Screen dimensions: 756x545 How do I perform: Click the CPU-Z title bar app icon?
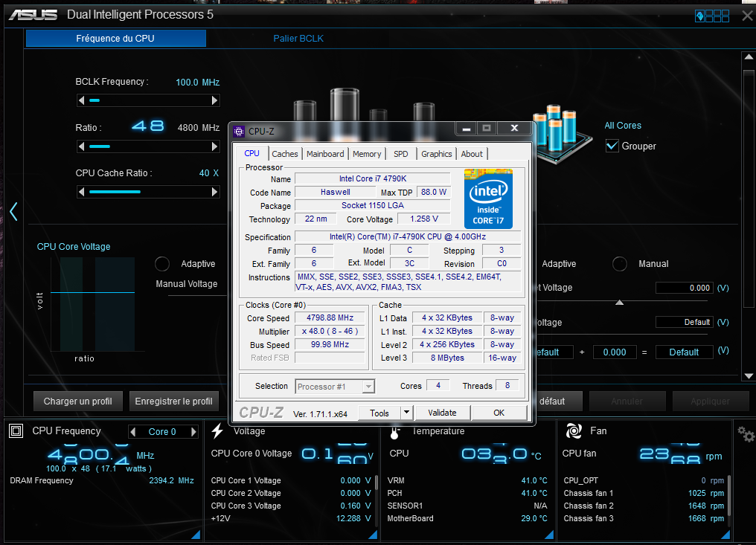pyautogui.click(x=239, y=131)
